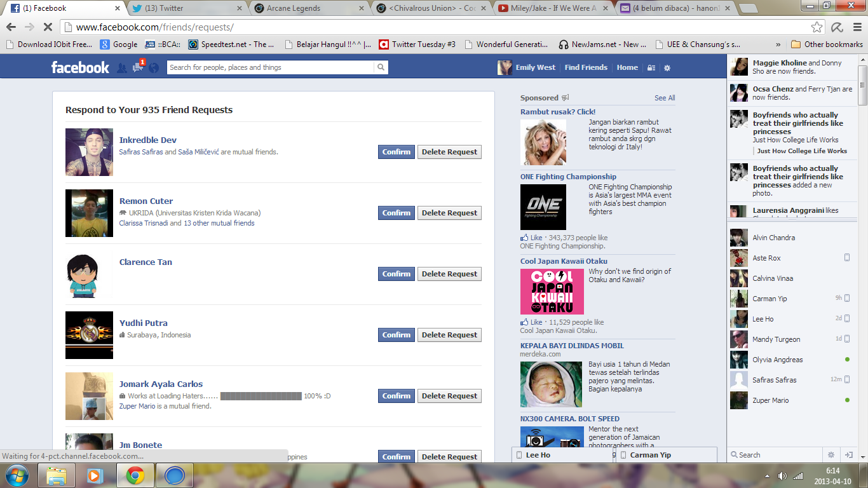Open Remon Cuter's profile picture
This screenshot has height=488, width=868.
point(89,213)
